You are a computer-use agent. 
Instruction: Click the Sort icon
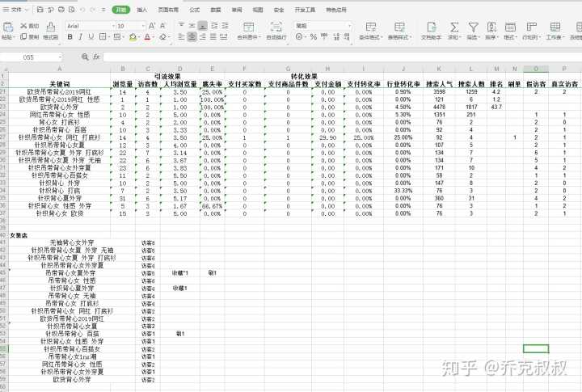[491, 27]
